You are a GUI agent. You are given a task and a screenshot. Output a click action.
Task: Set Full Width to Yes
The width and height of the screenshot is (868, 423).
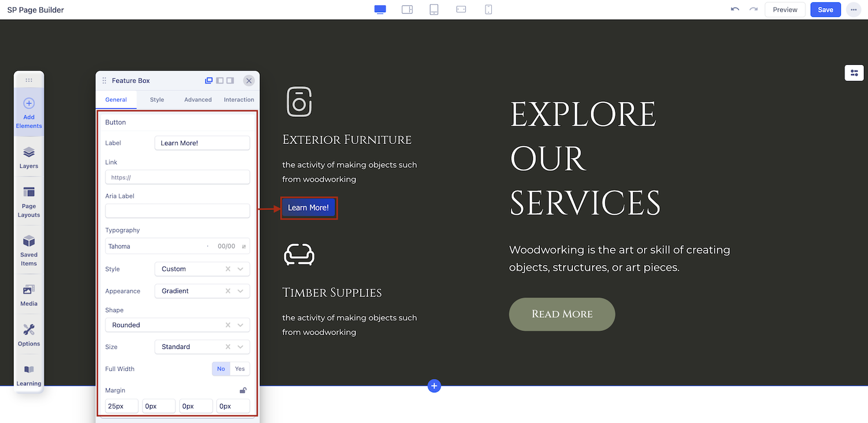[240, 369]
